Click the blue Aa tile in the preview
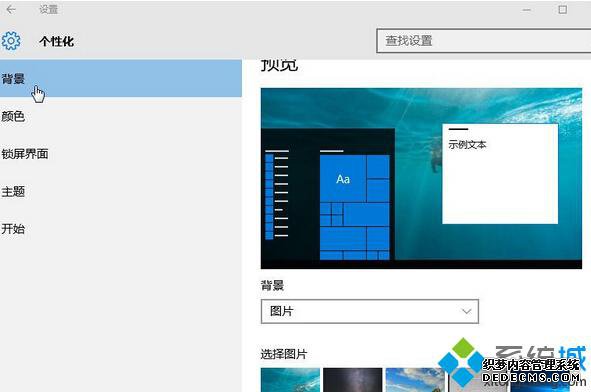This screenshot has height=392, width=591. click(x=343, y=179)
